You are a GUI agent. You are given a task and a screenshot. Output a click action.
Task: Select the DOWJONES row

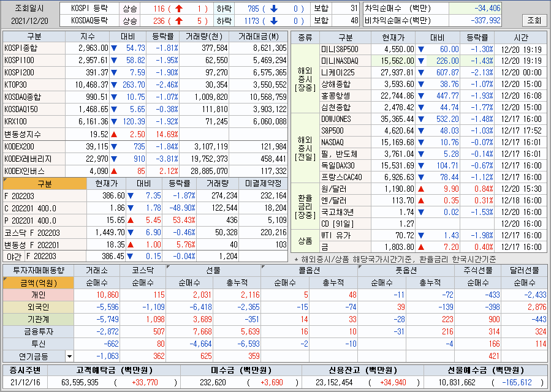433,119
